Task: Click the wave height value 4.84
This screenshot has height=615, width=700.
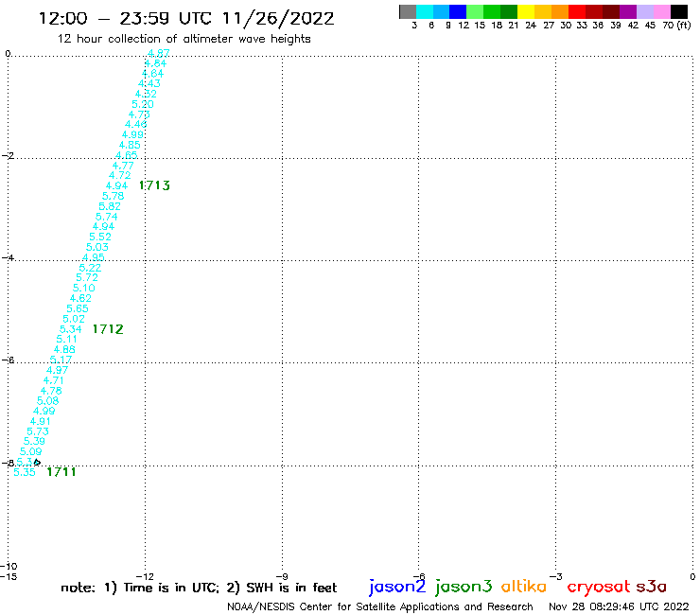Action: point(155,63)
